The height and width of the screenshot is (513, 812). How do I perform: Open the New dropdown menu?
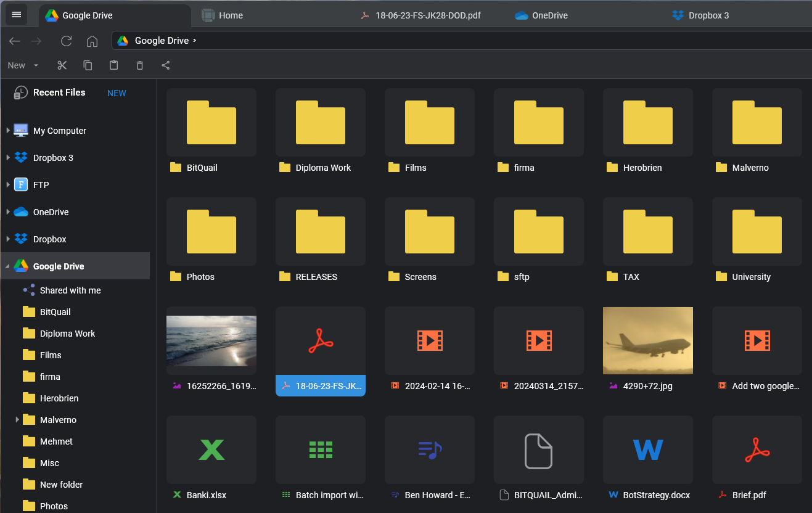23,65
